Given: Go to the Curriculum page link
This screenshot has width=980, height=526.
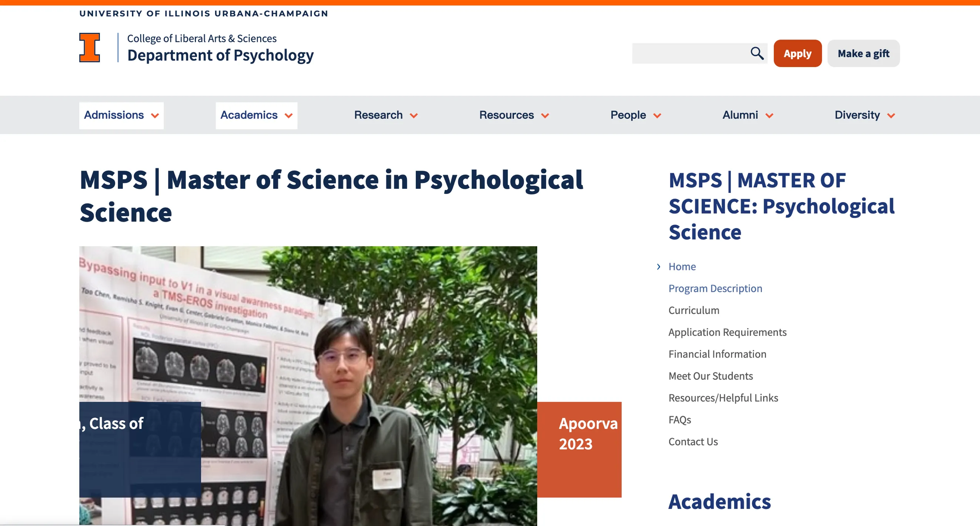Looking at the screenshot, I should click(693, 310).
